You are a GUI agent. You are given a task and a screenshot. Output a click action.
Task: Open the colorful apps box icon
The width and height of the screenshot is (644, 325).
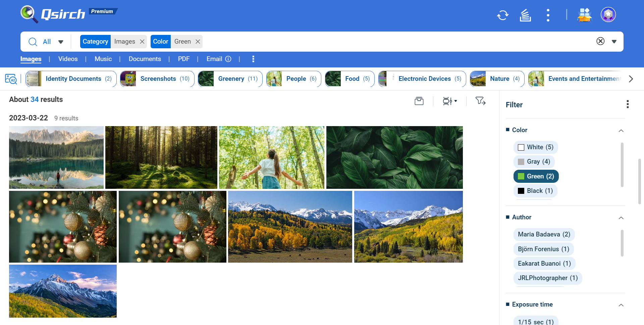pyautogui.click(x=584, y=15)
